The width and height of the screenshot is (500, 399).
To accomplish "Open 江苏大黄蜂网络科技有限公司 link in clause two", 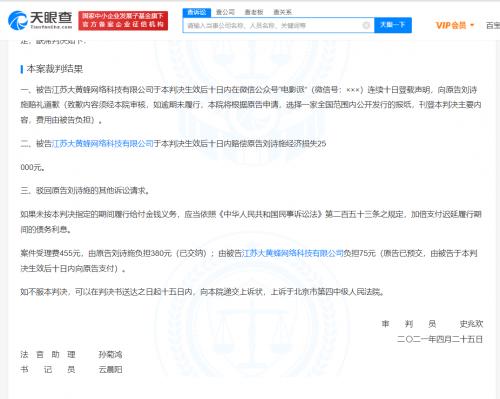I will coord(103,144).
